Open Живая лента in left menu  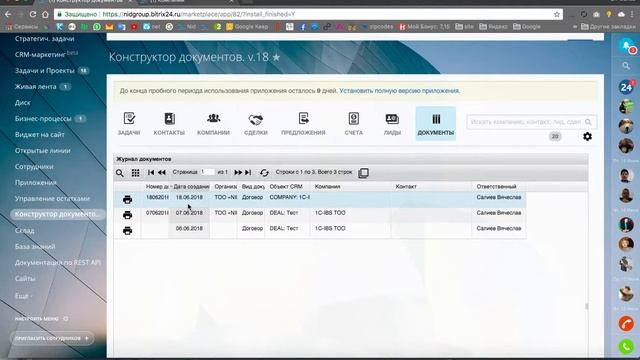coord(36,87)
